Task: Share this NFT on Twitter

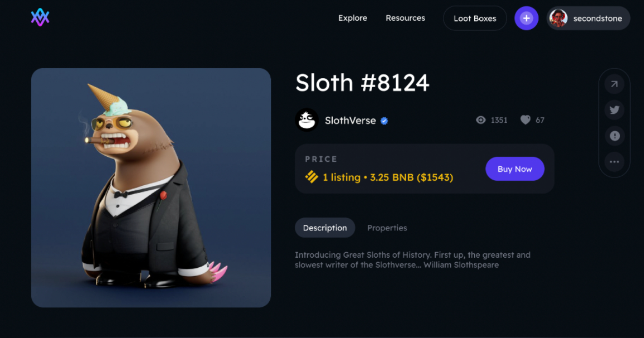Action: click(x=614, y=110)
